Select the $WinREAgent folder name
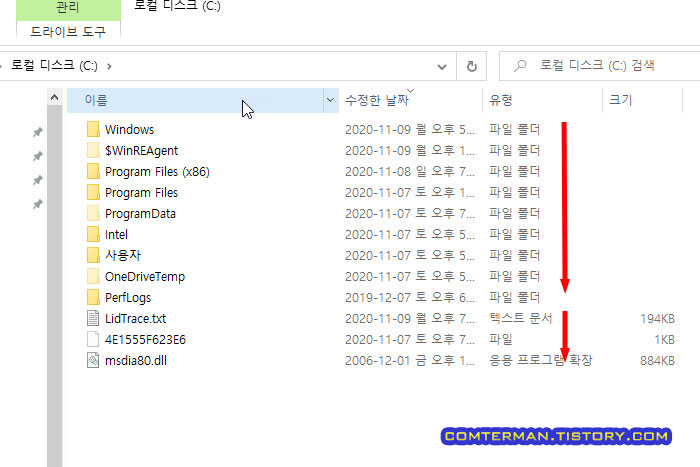This screenshot has width=700, height=467. [x=142, y=150]
